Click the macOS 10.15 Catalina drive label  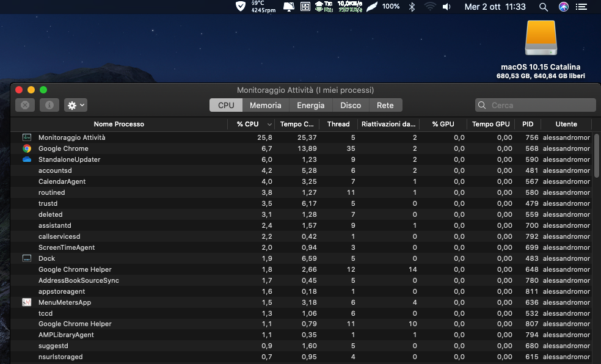point(541,67)
